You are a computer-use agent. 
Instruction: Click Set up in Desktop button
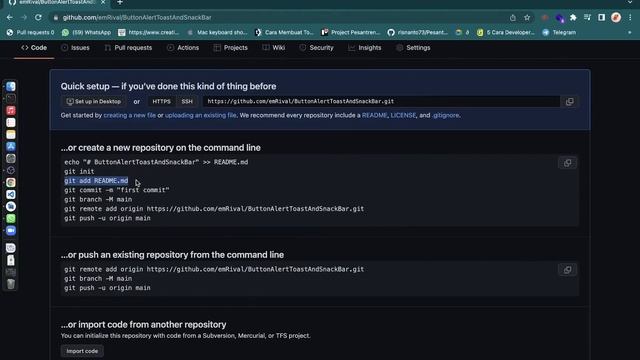pos(94,102)
